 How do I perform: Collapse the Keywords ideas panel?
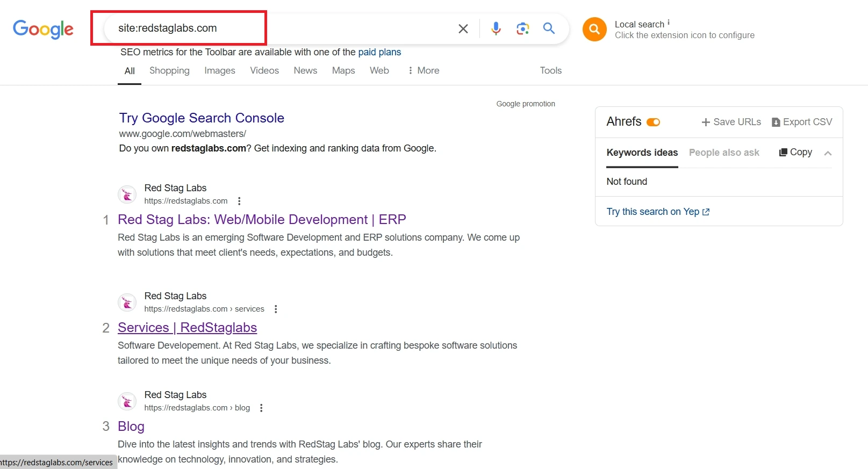tap(828, 153)
